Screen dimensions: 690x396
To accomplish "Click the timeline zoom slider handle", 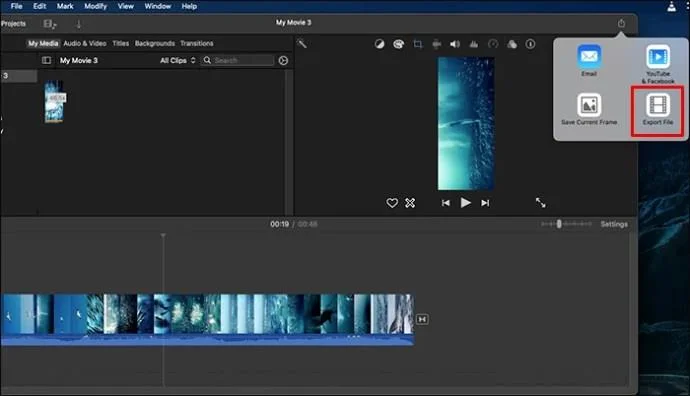I will click(x=559, y=224).
